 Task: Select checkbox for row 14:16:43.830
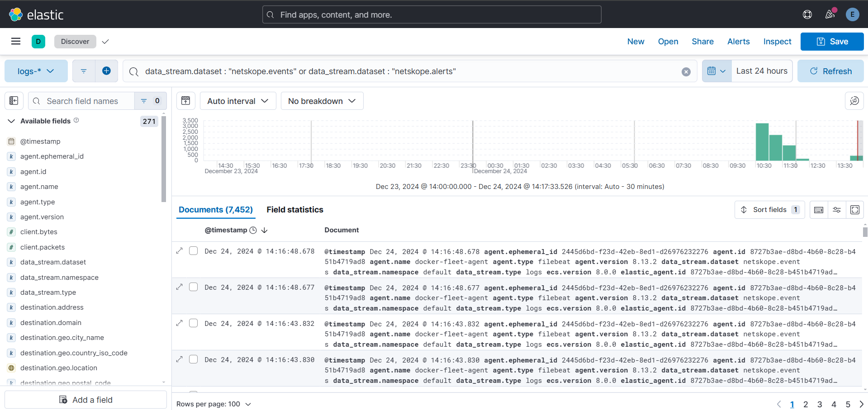(x=193, y=359)
